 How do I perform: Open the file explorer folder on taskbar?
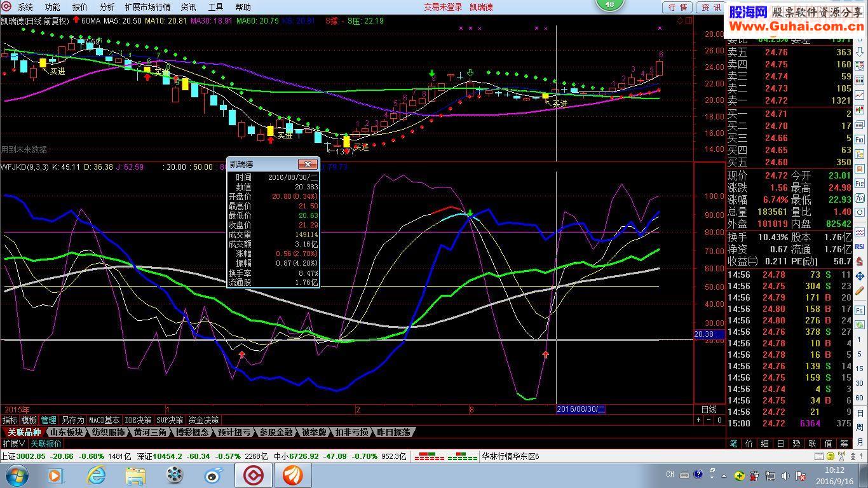(135, 475)
